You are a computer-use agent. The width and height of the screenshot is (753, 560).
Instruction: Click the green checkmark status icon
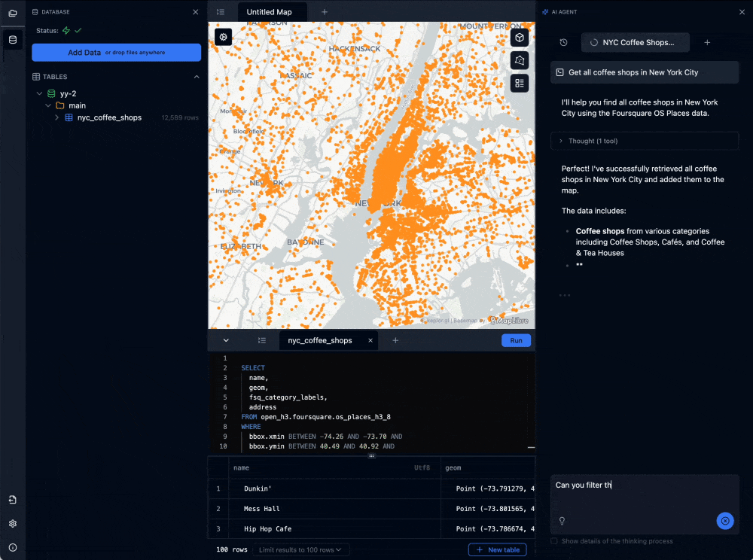(78, 30)
